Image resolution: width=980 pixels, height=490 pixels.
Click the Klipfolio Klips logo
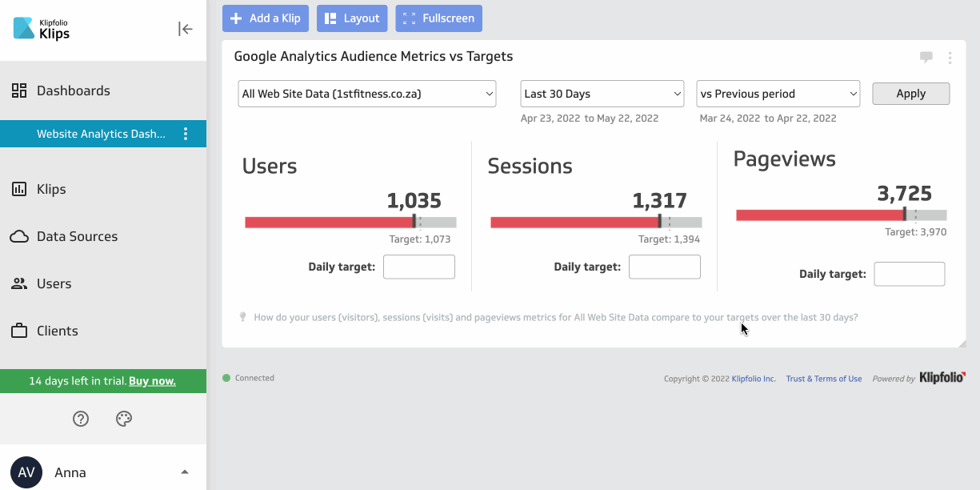(42, 29)
